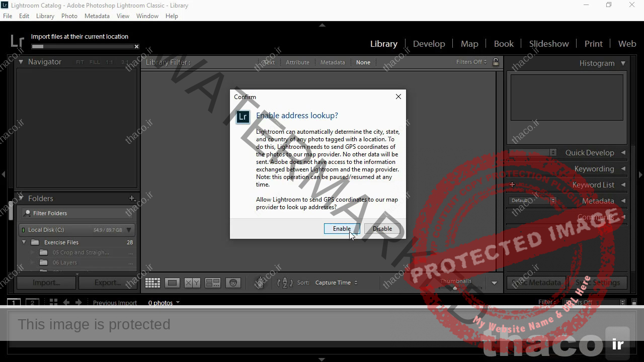The width and height of the screenshot is (644, 362).
Task: Click Disable in Confirm dialog
Action: (382, 229)
